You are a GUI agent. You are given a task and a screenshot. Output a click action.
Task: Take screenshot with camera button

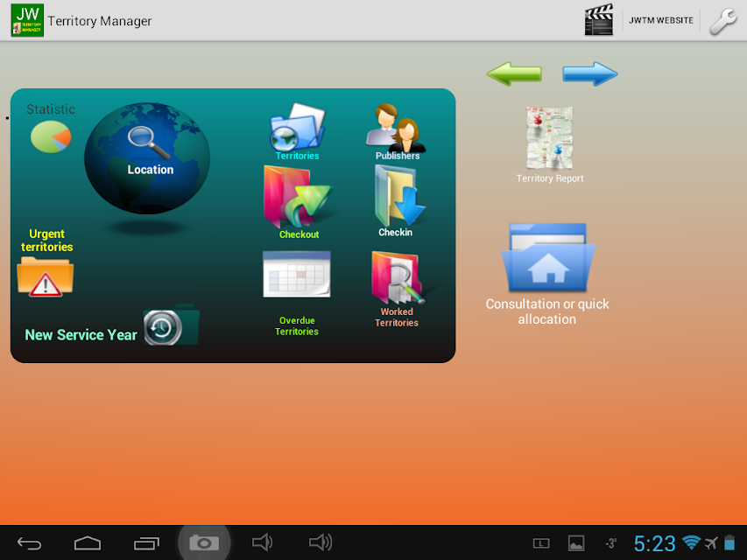(x=204, y=542)
